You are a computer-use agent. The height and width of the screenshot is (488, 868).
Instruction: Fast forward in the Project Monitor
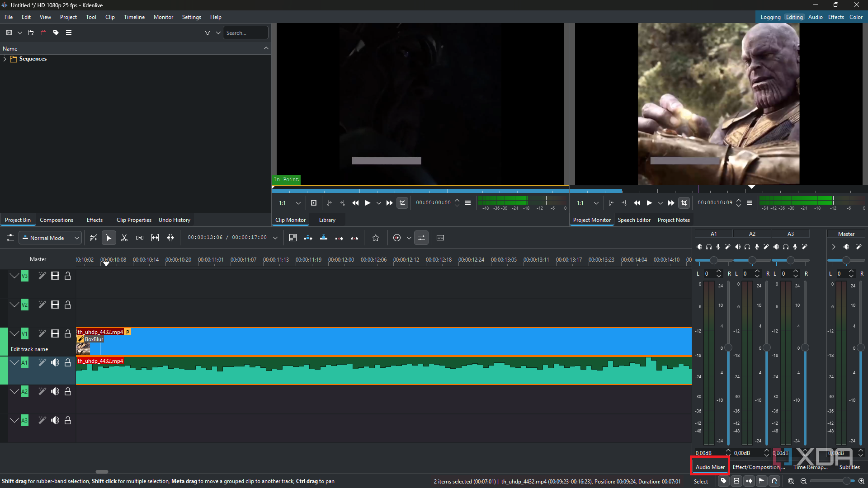click(x=671, y=203)
